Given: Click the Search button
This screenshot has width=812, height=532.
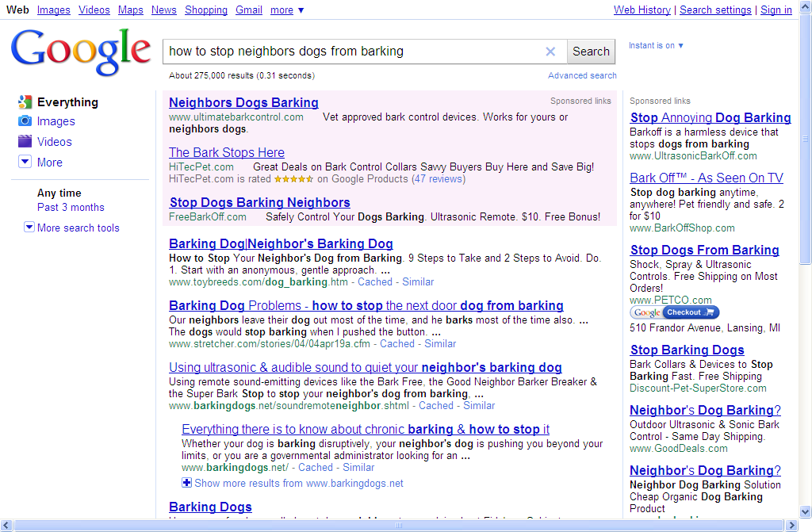Looking at the screenshot, I should click(591, 52).
